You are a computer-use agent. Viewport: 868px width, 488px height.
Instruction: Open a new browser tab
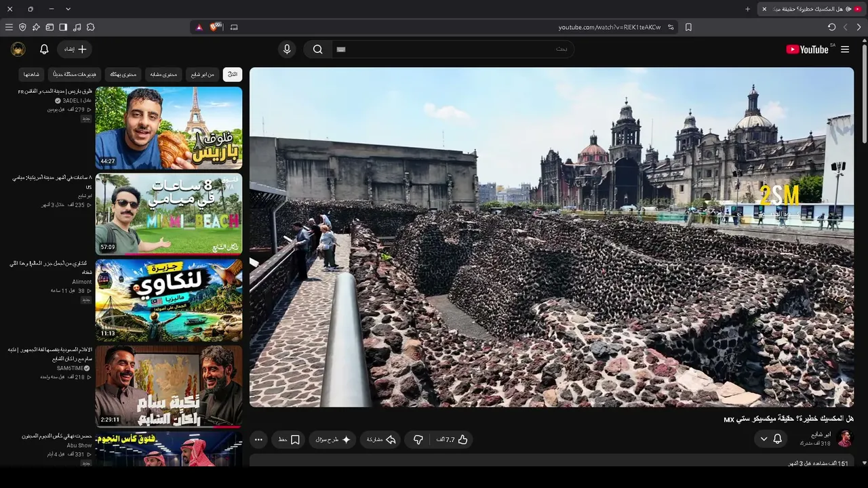(747, 9)
